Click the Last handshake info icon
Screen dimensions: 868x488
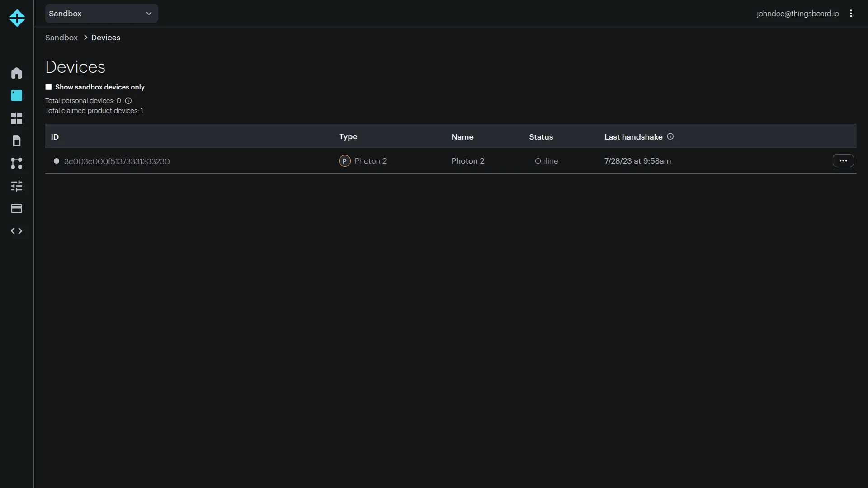pos(670,136)
